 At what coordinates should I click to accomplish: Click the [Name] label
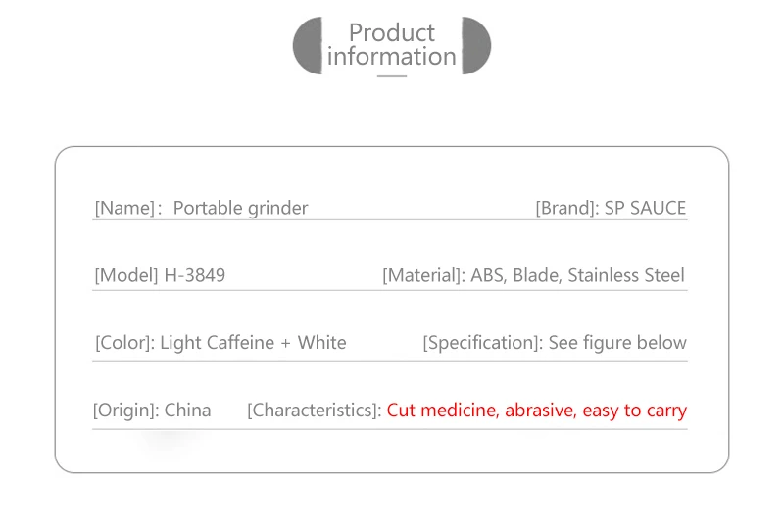(128, 208)
